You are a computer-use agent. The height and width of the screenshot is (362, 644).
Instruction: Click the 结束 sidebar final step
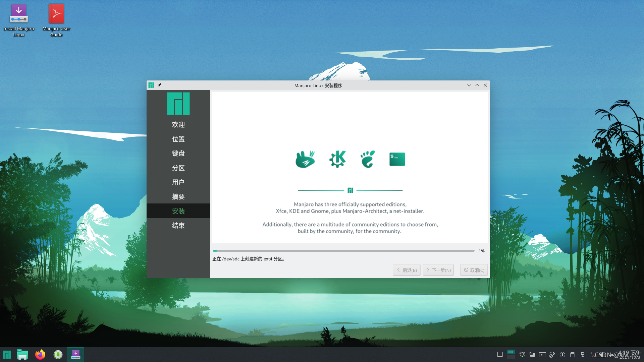(178, 226)
